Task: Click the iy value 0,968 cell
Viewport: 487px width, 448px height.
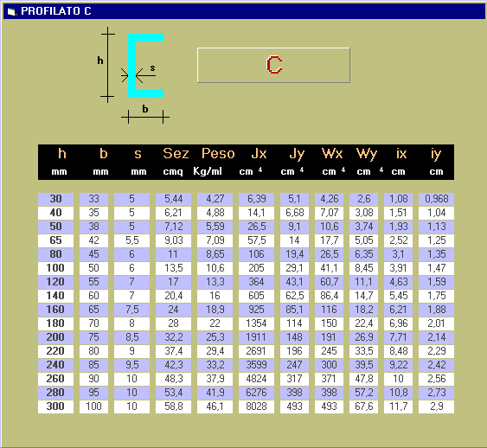Action: point(436,199)
